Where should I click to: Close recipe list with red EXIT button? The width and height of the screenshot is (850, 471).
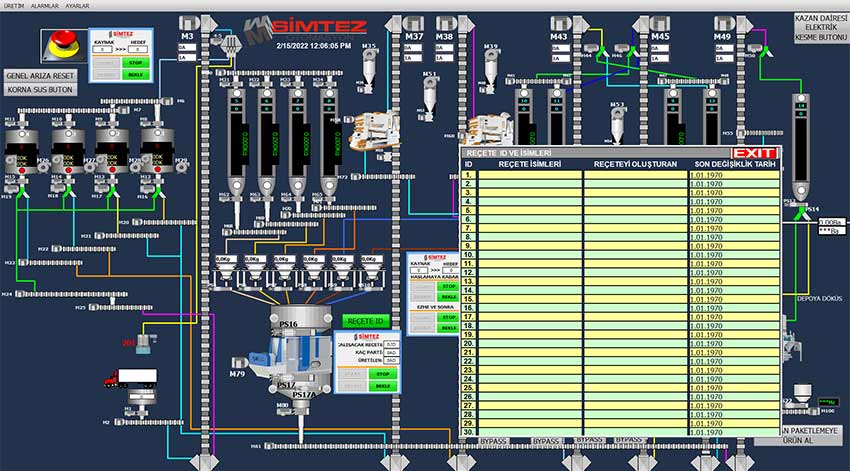[x=755, y=153]
